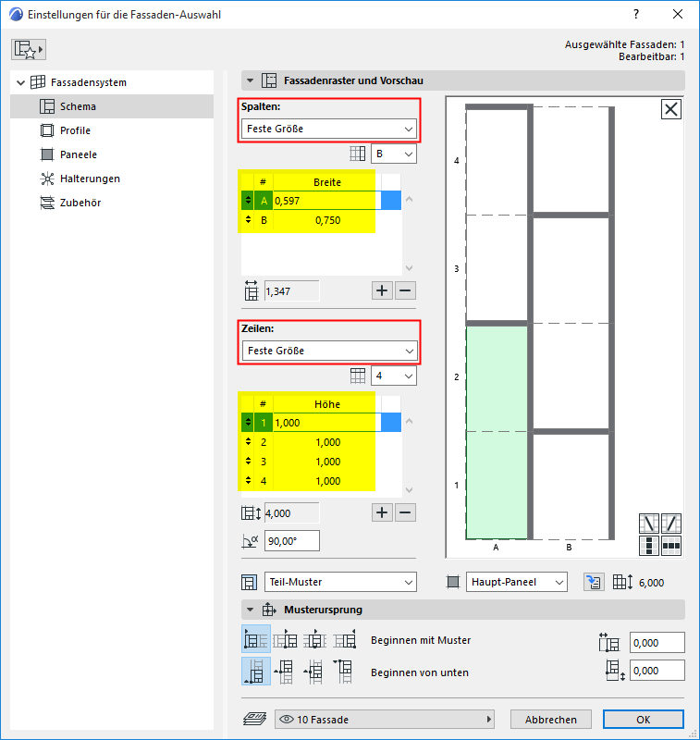
Task: Click the pattern icon left of Teil-Muster
Action: (x=249, y=583)
